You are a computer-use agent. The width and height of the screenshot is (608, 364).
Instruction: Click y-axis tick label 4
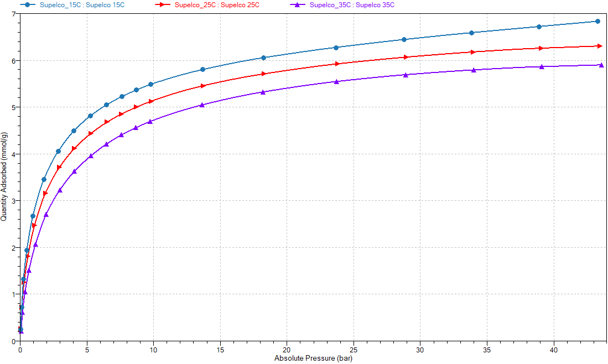[14, 154]
